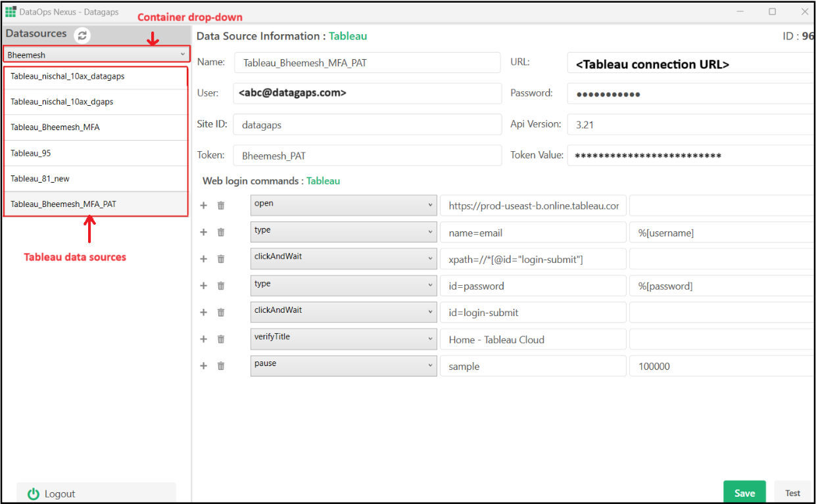This screenshot has height=504, width=816.
Task: Open the 'open' command drop-down
Action: 344,205
